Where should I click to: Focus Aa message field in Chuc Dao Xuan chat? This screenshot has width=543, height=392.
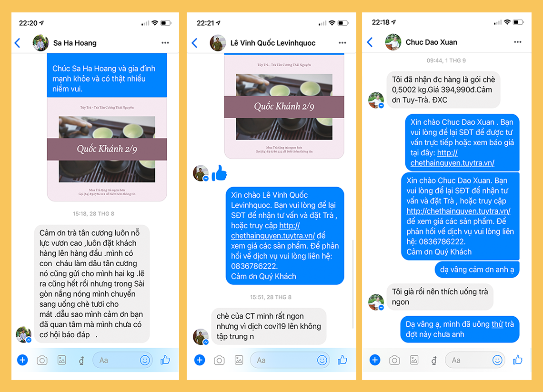point(475,360)
